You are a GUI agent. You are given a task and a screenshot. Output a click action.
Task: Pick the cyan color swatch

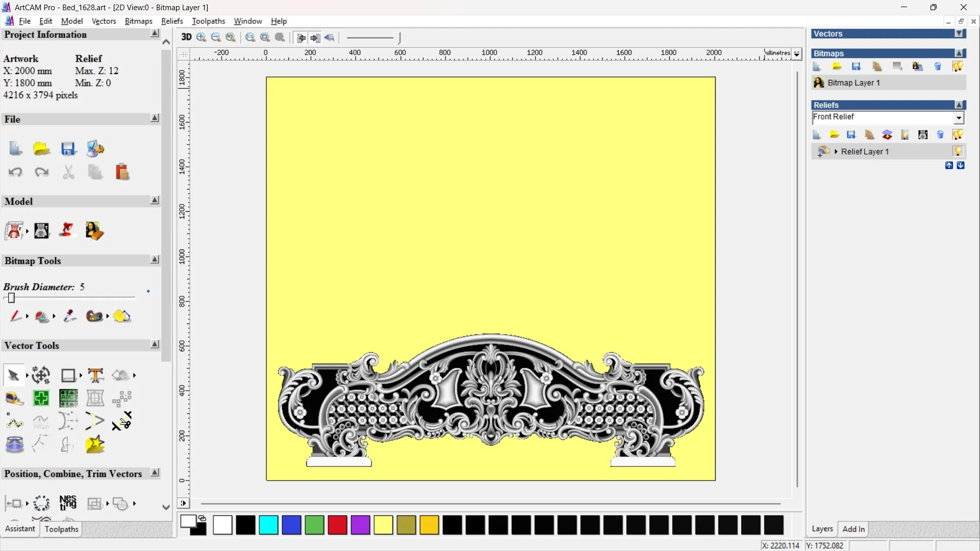tap(268, 525)
